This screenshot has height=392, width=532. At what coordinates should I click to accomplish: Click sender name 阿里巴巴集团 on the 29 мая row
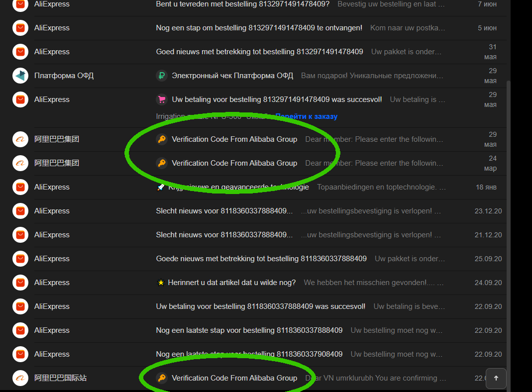coord(57,139)
